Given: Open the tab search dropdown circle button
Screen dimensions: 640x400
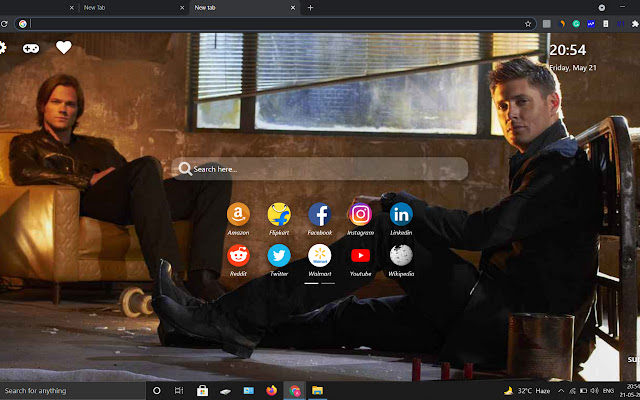Looking at the screenshot, I should [602, 7].
